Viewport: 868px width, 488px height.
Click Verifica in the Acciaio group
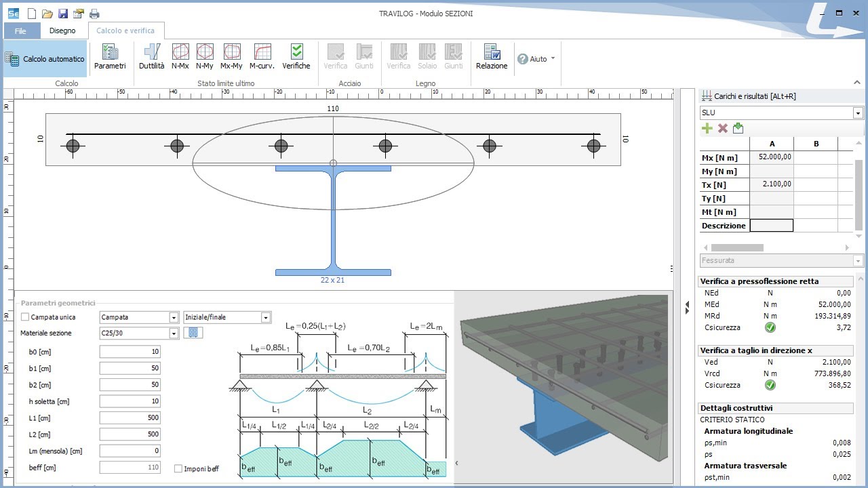[336, 57]
